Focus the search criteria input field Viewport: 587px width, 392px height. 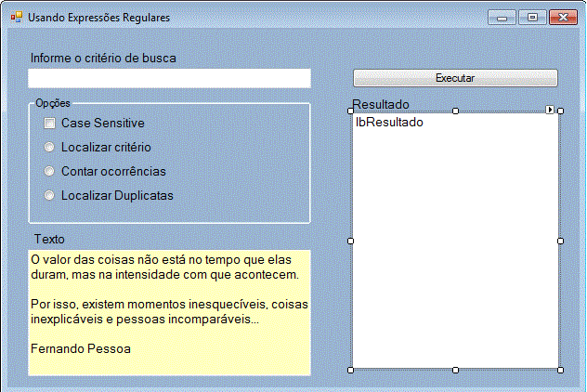169,78
